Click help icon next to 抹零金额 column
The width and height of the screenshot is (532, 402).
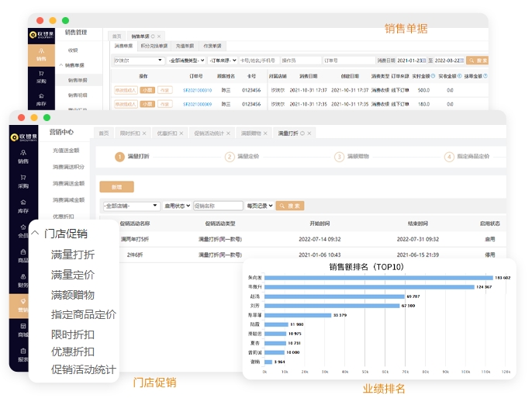[x=485, y=76]
